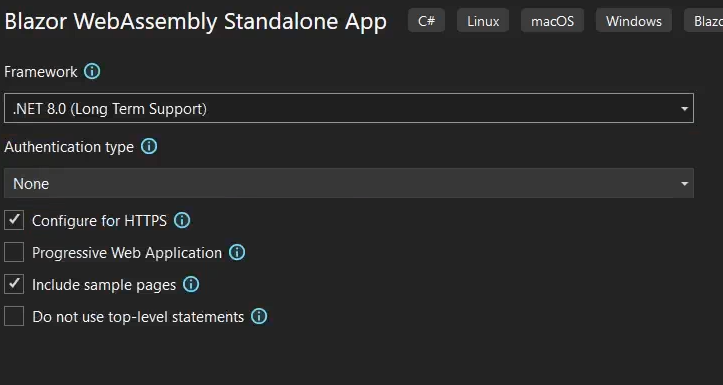Uncheck the Include sample pages checkbox

[x=14, y=284]
